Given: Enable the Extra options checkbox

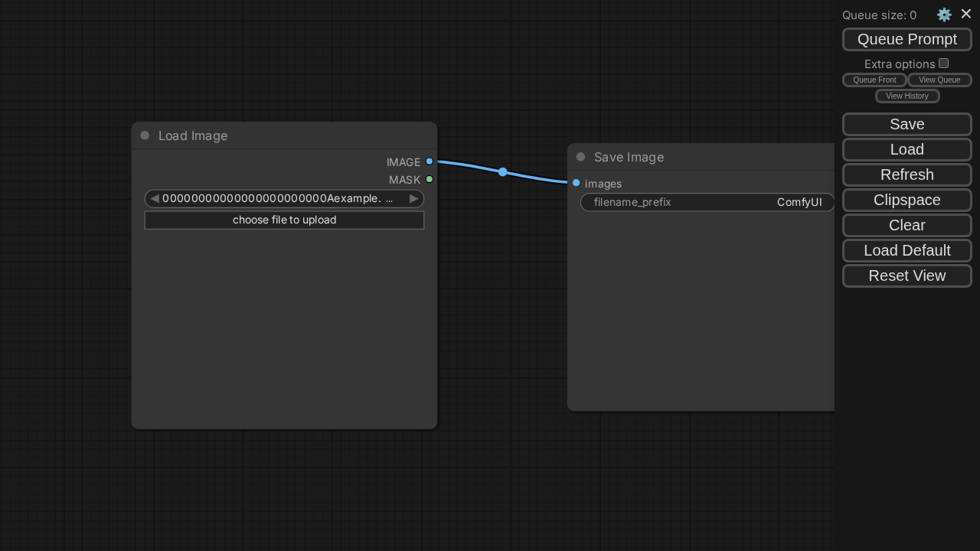Looking at the screenshot, I should click(944, 64).
